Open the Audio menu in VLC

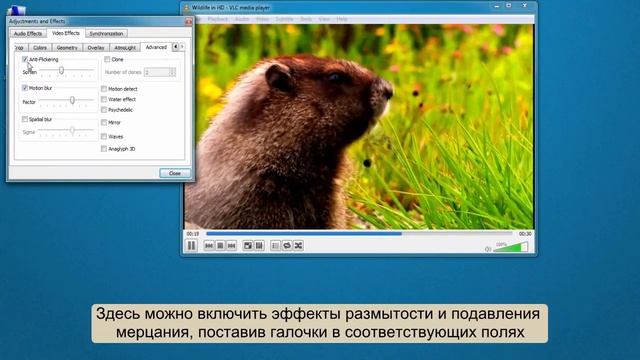pos(242,19)
